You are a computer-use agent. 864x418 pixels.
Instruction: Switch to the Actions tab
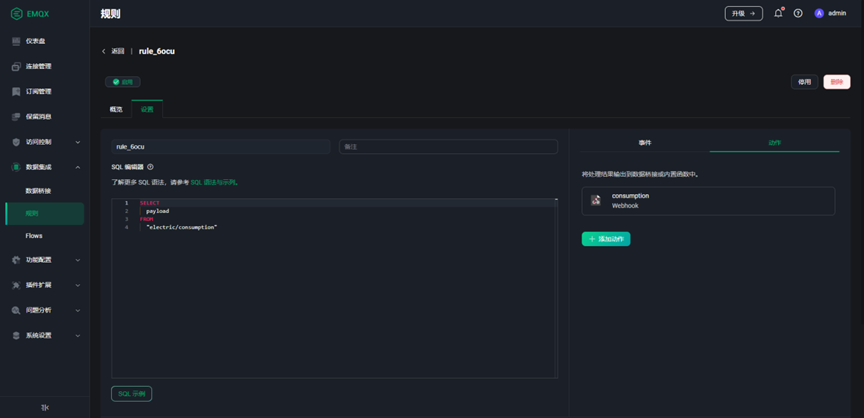click(774, 143)
